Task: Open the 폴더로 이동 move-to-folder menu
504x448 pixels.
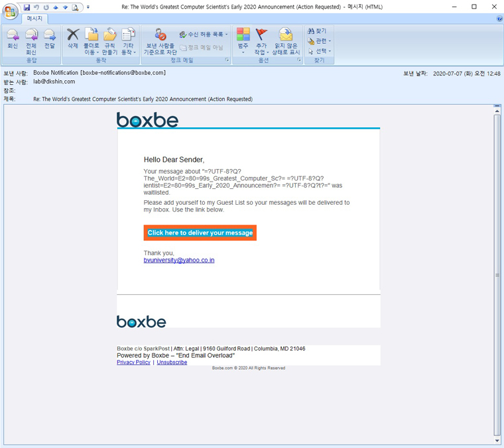Action: click(92, 41)
